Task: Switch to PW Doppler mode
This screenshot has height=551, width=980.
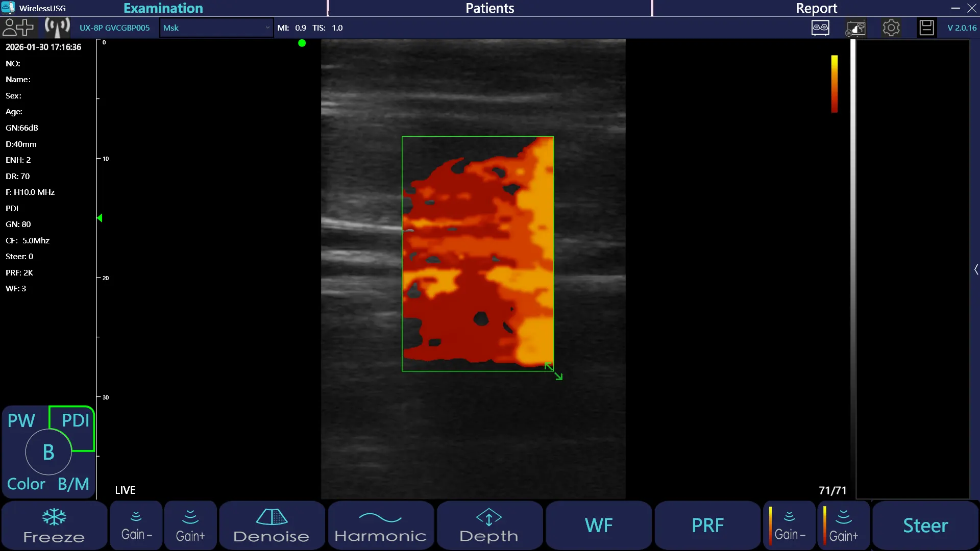Action: pyautogui.click(x=21, y=420)
